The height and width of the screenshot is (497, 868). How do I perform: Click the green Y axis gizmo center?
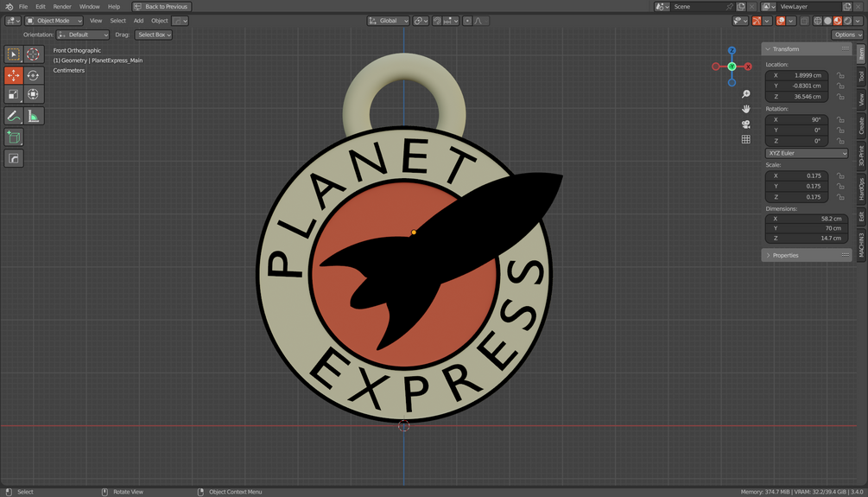[x=732, y=67]
